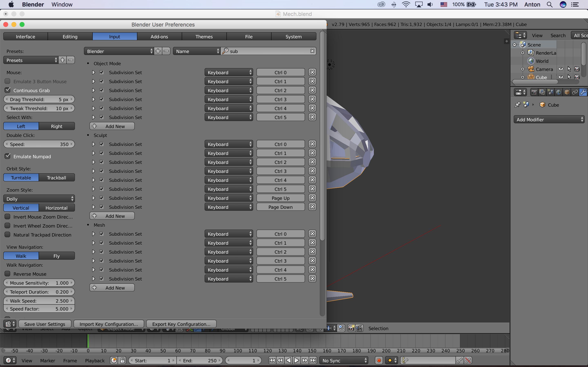
Task: Click the Save User Settings button
Action: [x=45, y=324]
